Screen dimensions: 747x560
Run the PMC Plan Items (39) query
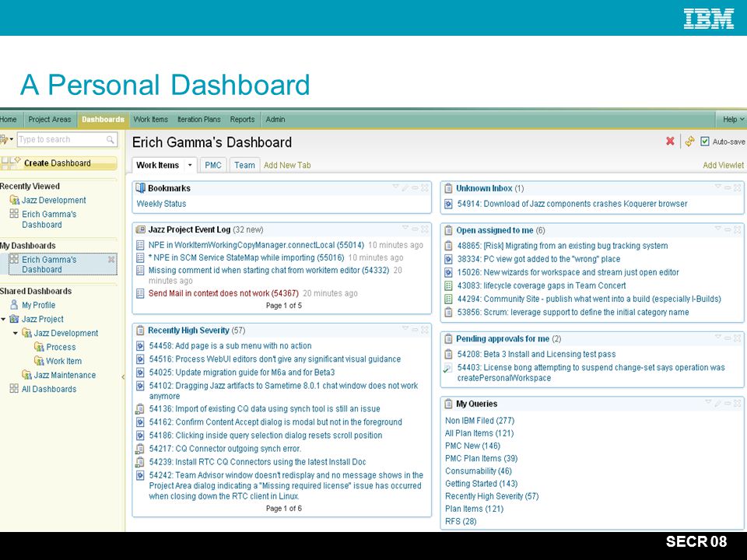pos(481,459)
